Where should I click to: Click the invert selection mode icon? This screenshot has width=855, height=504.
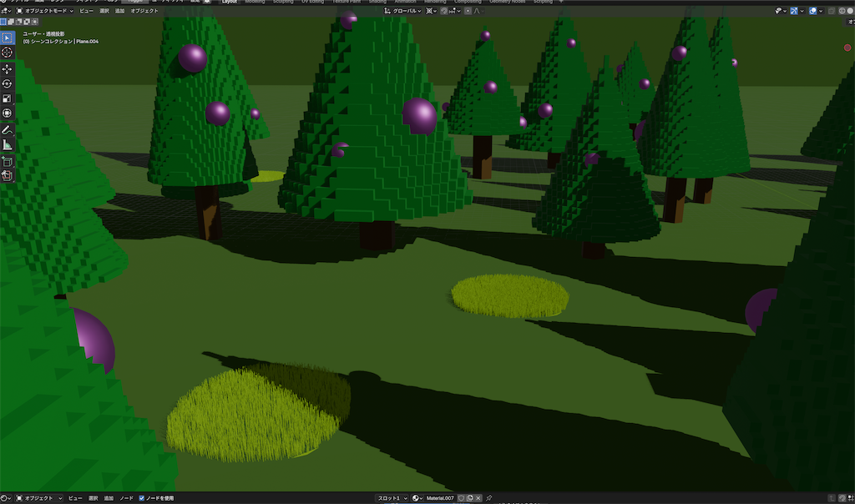tap(27, 22)
